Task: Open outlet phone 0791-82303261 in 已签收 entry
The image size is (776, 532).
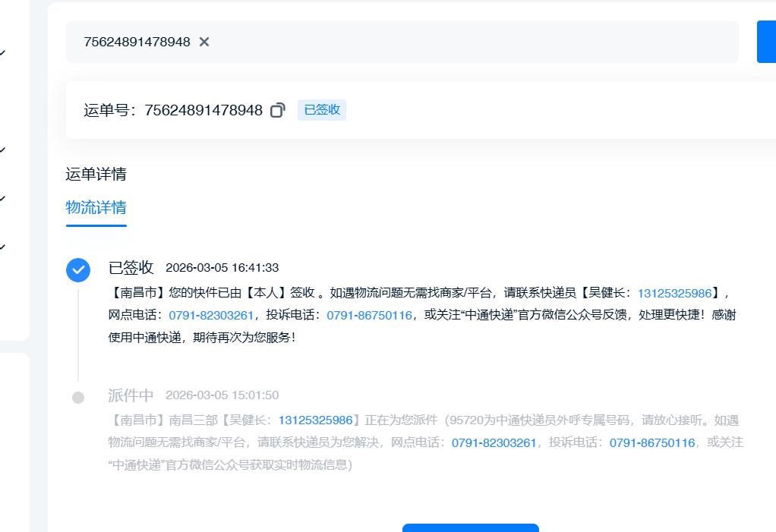Action: 211,315
